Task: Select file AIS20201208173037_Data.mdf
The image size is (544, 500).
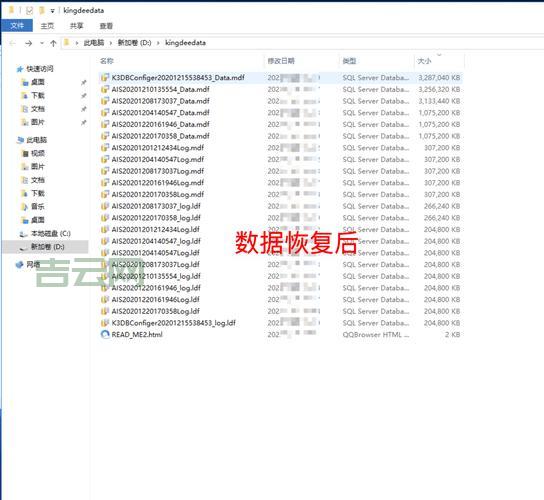Action: tap(160, 101)
